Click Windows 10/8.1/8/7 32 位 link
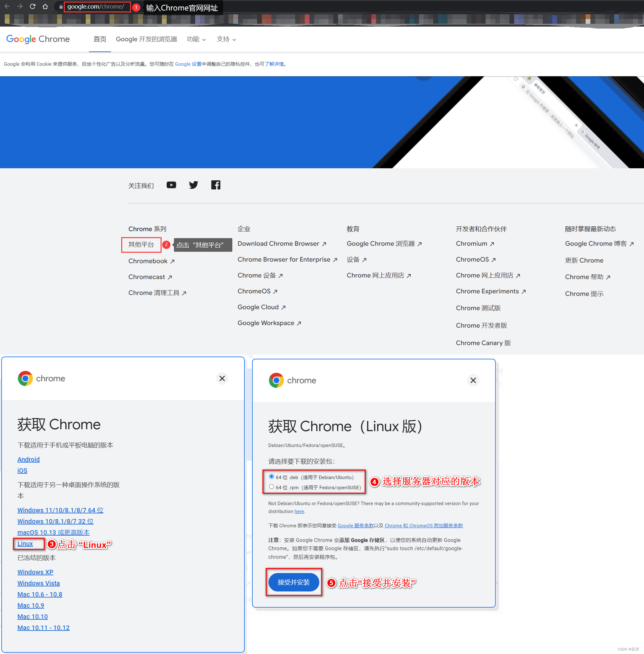This screenshot has width=644, height=654. [x=56, y=521]
